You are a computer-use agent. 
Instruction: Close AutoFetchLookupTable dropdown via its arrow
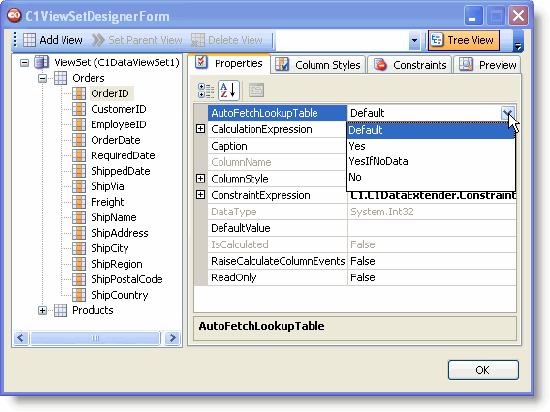click(x=508, y=113)
